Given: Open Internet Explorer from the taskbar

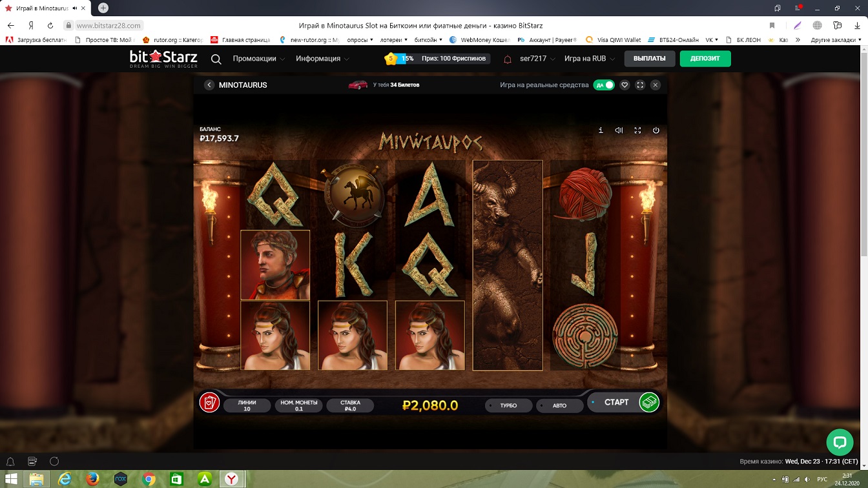Looking at the screenshot, I should coord(65,479).
